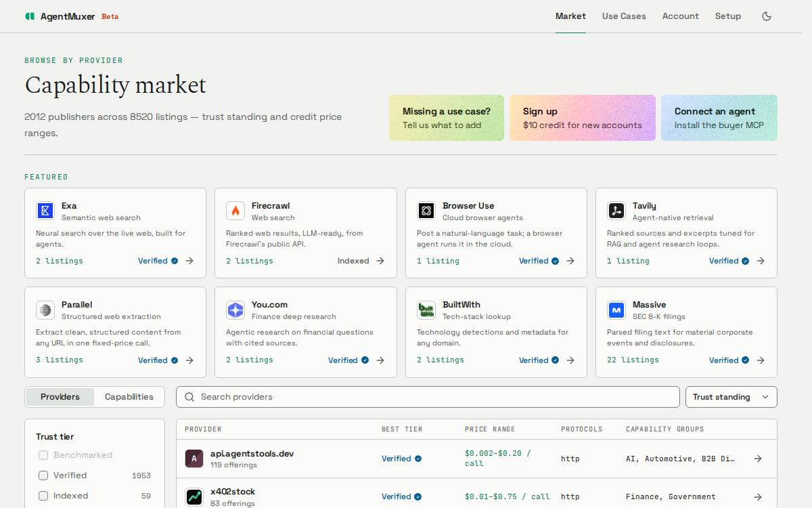The height and width of the screenshot is (508, 812).
Task: Click '$0.01–$0.75 / call' price
Action: (x=507, y=496)
